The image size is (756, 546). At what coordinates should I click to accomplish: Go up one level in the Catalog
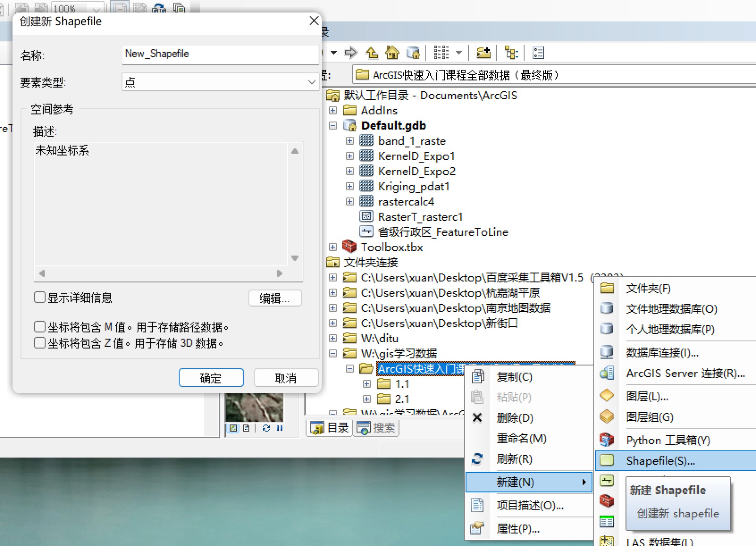372,53
